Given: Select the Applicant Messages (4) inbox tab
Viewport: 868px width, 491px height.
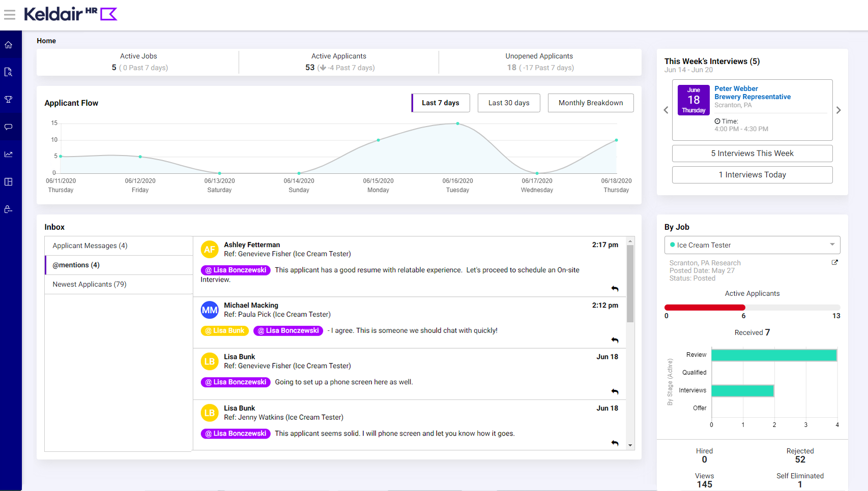Looking at the screenshot, I should pos(90,246).
